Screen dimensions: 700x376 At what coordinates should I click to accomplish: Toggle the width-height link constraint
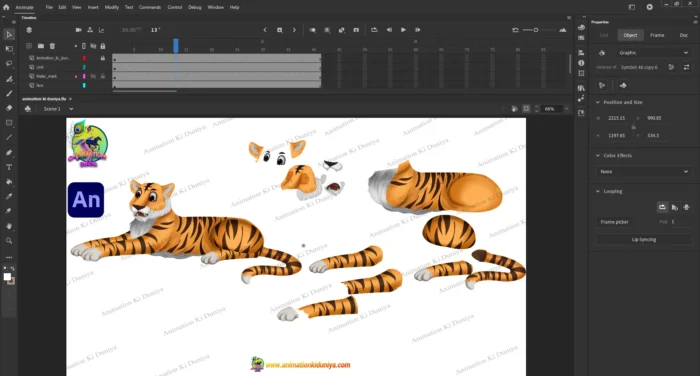pos(633,127)
